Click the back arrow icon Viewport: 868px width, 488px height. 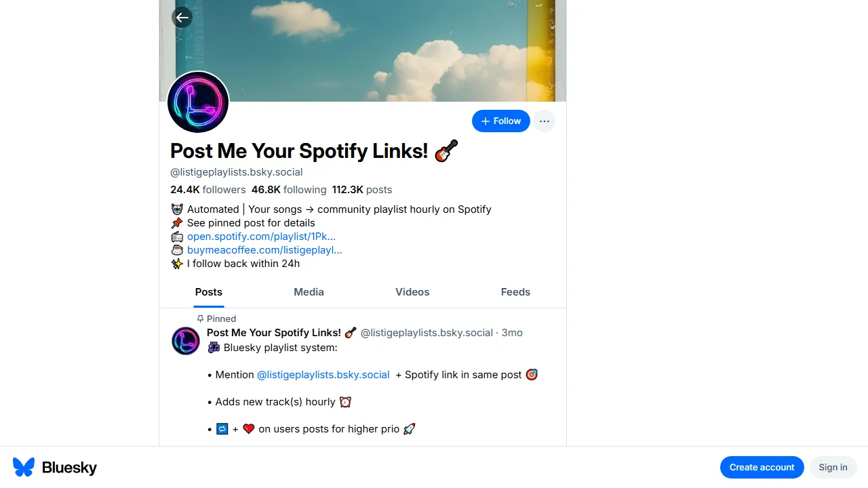pos(182,18)
